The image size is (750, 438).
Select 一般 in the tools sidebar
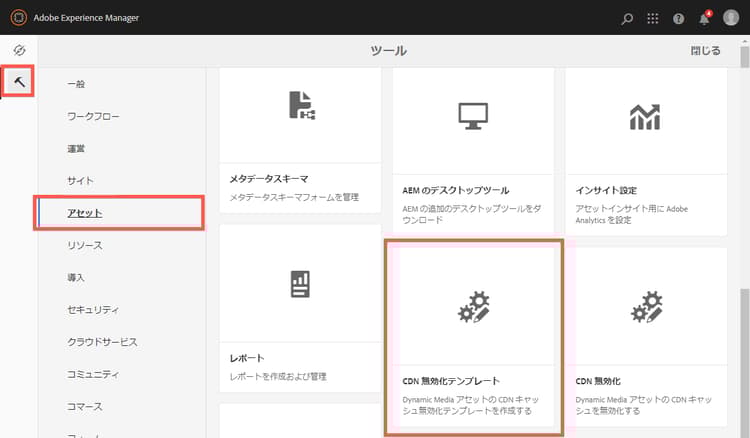76,84
